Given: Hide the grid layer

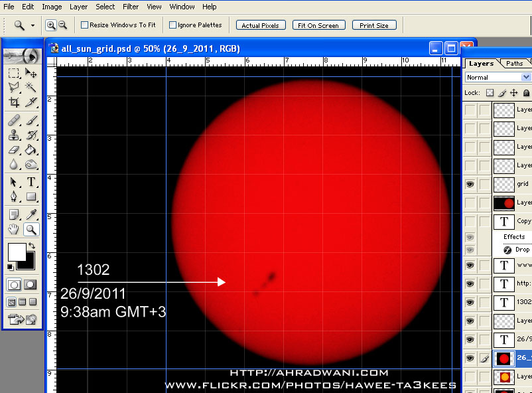Looking at the screenshot, I should [x=470, y=184].
